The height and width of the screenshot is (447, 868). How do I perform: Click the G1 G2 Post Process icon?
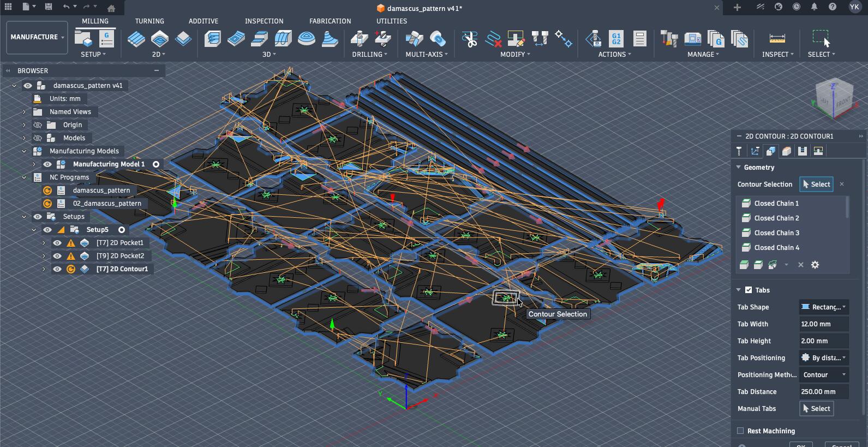pyautogui.click(x=616, y=39)
